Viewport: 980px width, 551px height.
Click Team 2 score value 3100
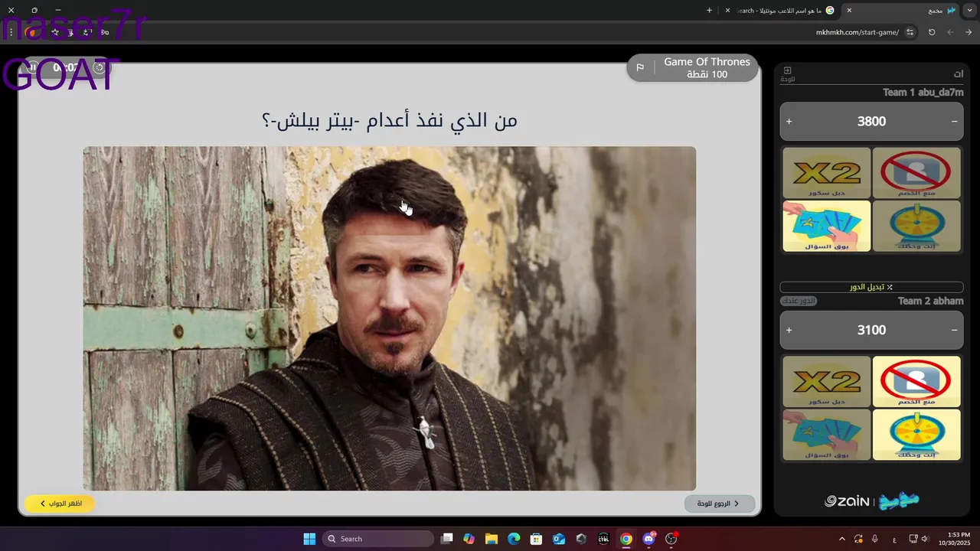(x=871, y=330)
